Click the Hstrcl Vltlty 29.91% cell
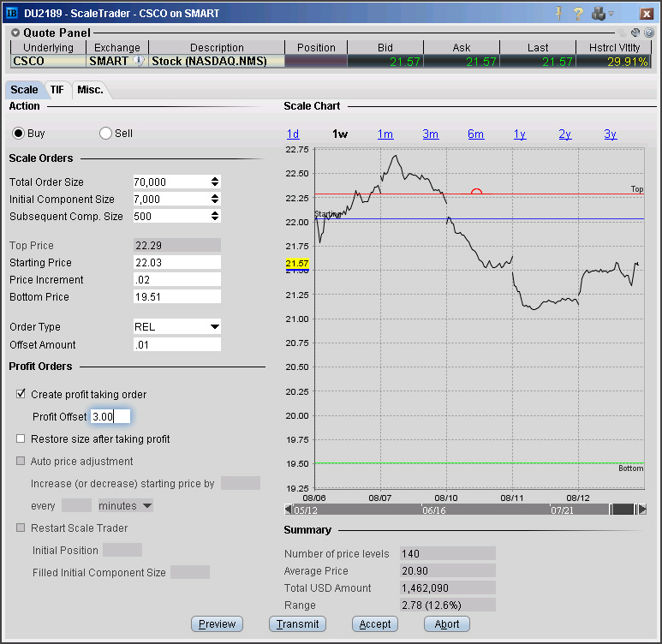Image resolution: width=662 pixels, height=644 pixels. click(x=614, y=62)
